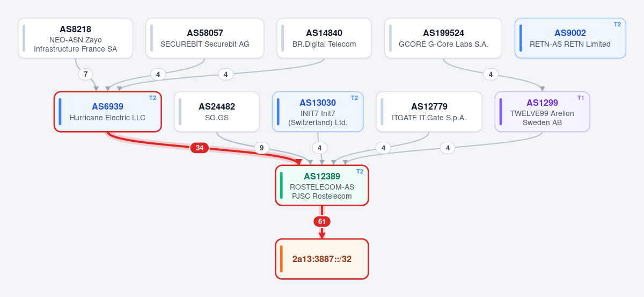The height and width of the screenshot is (297, 644).
Task: Click the 9 edge label below SG.GS
Action: 261,148
